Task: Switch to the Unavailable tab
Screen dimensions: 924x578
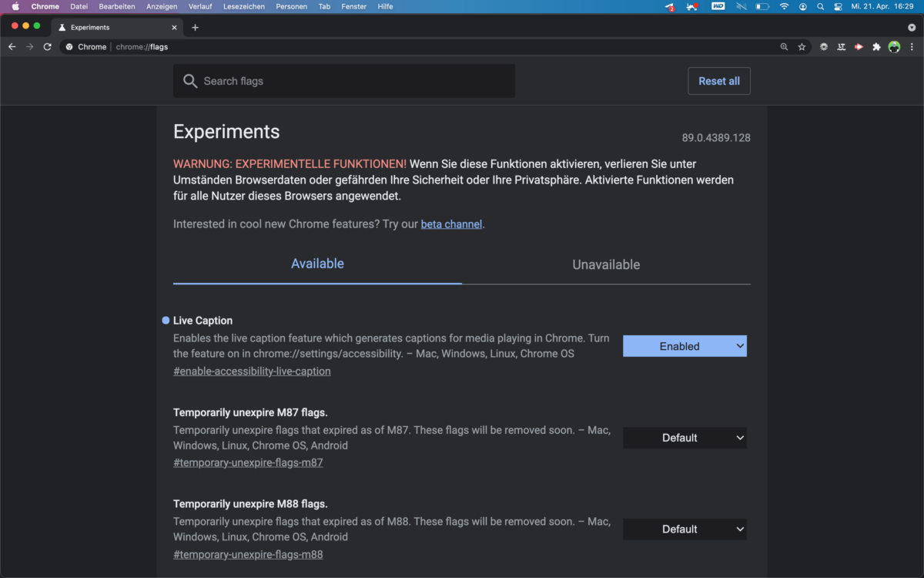Action: pos(606,264)
